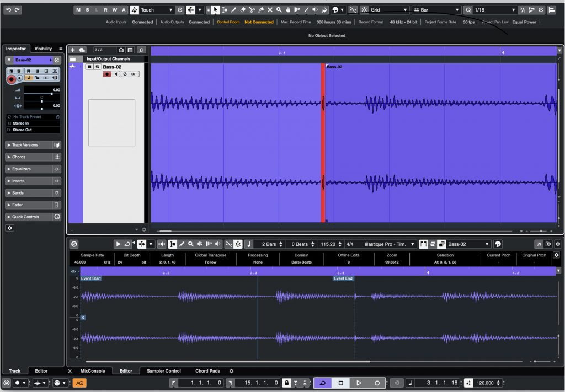Switch to the Visibility tab

[x=43, y=49]
